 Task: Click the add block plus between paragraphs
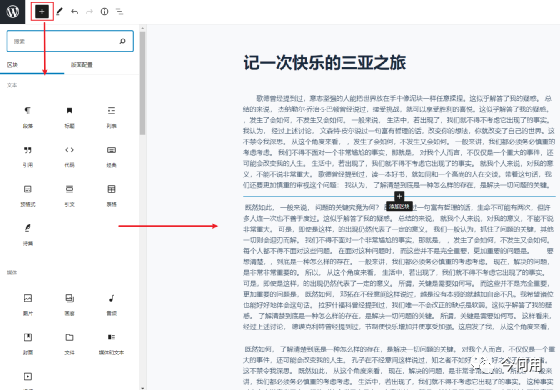tap(399, 196)
